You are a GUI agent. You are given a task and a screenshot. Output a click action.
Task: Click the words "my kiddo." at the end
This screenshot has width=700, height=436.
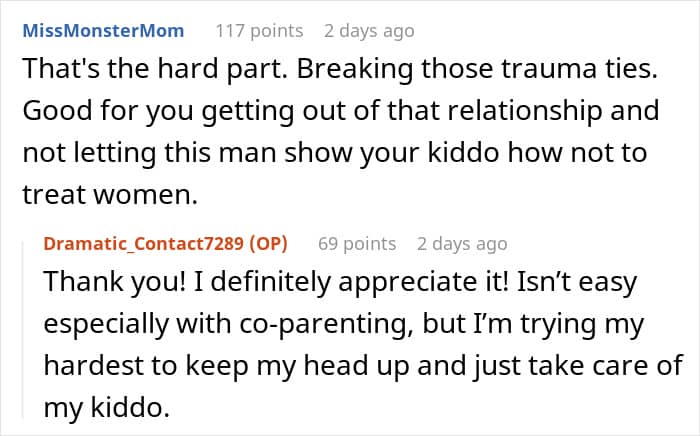pyautogui.click(x=107, y=407)
